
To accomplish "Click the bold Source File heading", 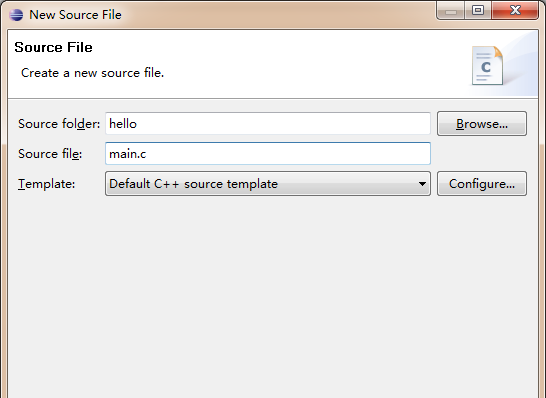I will click(54, 47).
